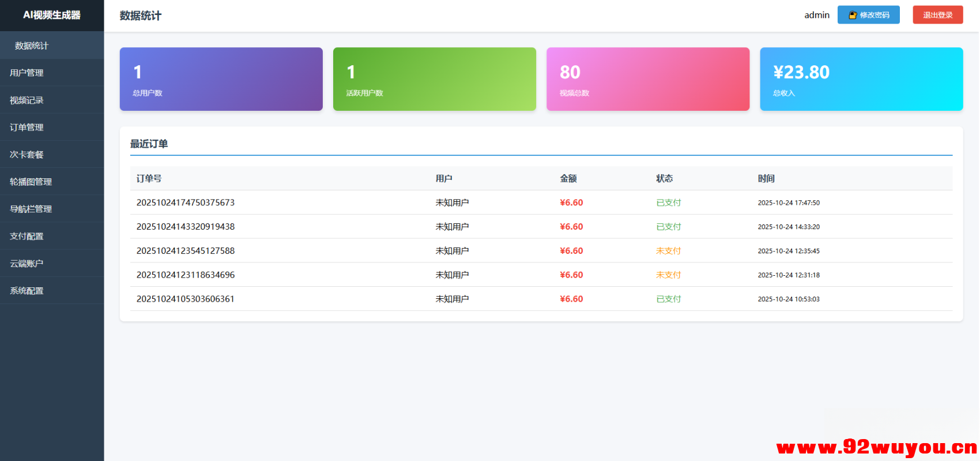Screen dimensions: 980x461
Task: Click the 退出登录 logout button
Action: (x=937, y=15)
